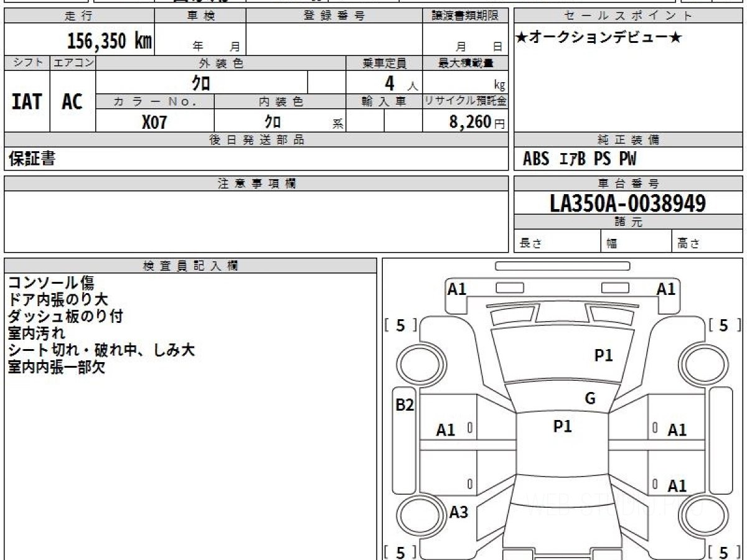Click the 室内内張一部欠 note

coord(56,367)
